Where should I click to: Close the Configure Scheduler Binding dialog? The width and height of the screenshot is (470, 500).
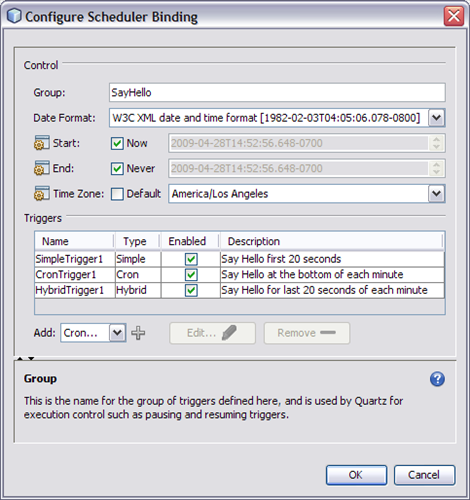click(454, 16)
